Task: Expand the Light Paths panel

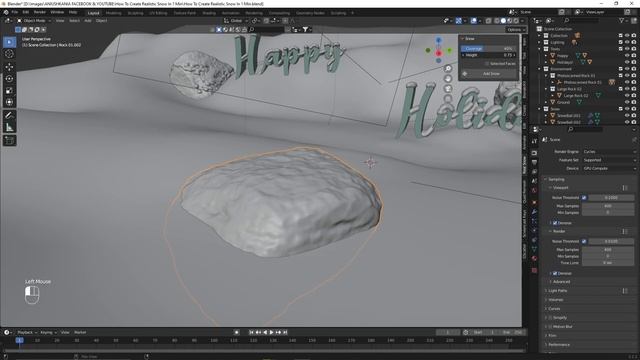Action: [x=558, y=291]
